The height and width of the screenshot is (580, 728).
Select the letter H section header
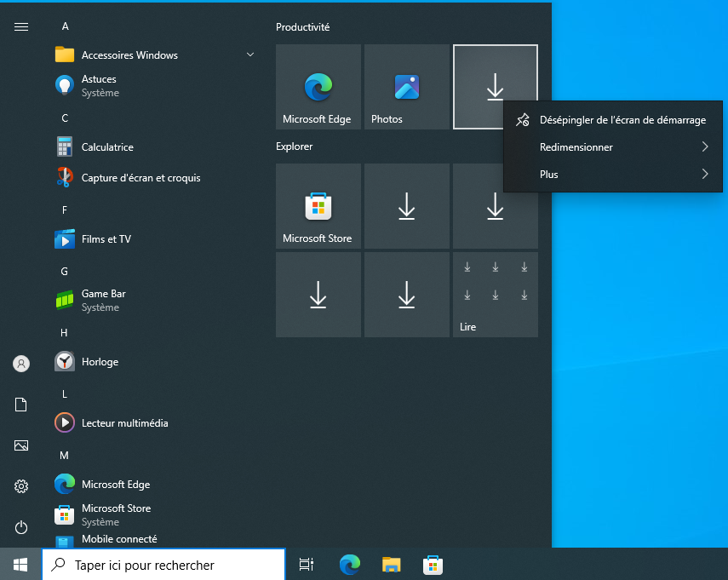click(x=64, y=332)
